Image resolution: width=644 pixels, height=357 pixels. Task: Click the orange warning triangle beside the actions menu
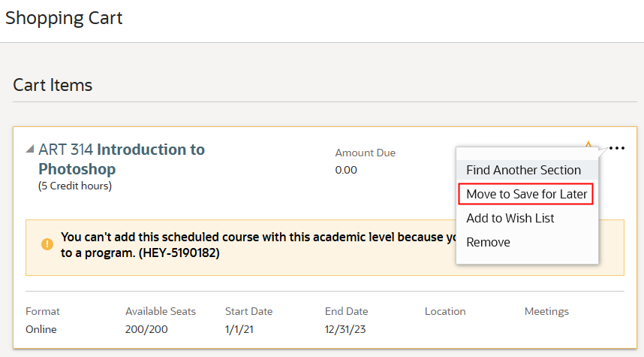pyautogui.click(x=588, y=143)
